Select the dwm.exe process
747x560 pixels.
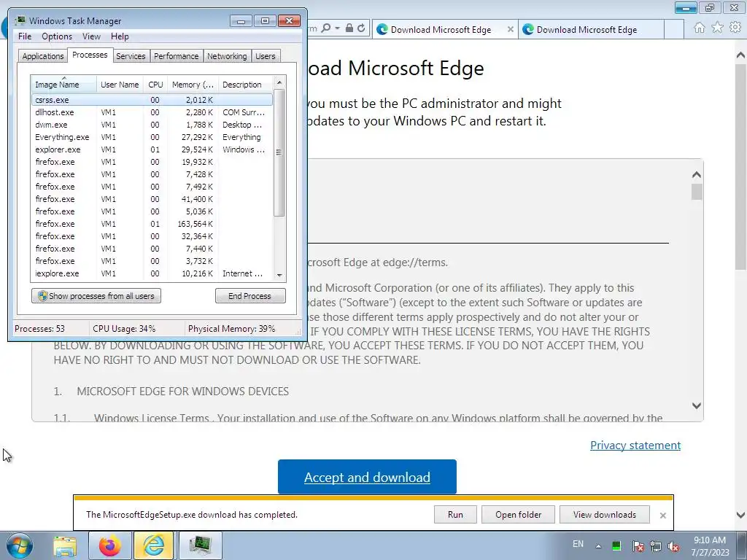[x=152, y=125]
